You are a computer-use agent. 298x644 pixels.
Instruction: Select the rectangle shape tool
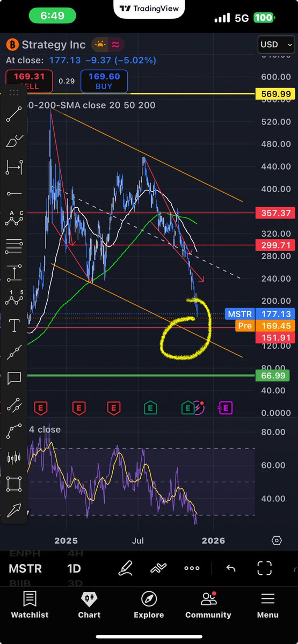14,484
